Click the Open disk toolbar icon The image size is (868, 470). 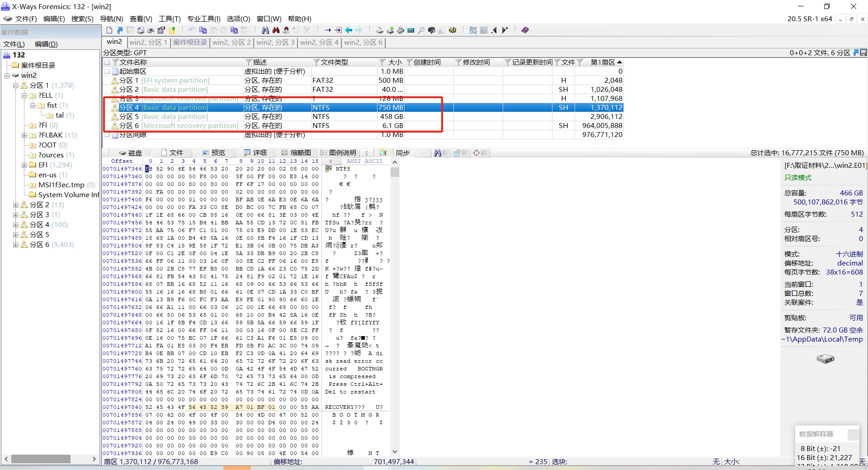380,30
